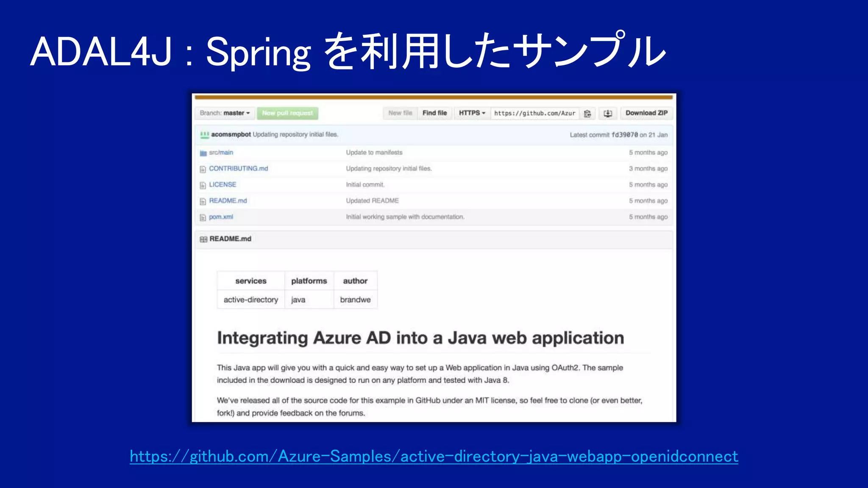The height and width of the screenshot is (488, 868).
Task: Click the New file button
Action: [x=400, y=113]
